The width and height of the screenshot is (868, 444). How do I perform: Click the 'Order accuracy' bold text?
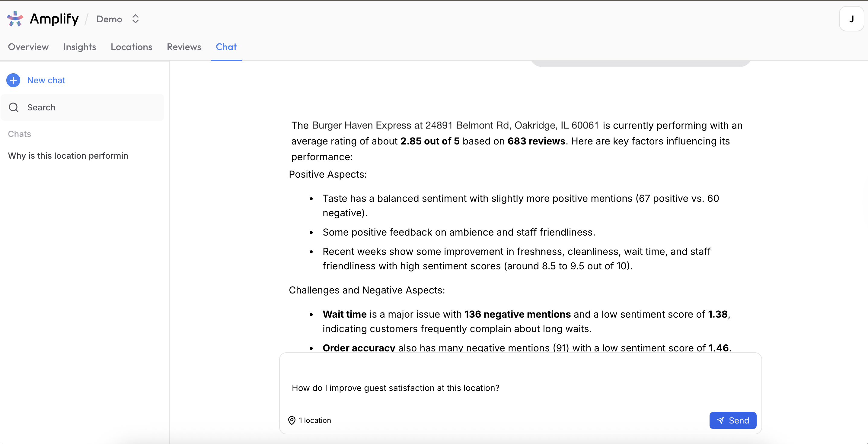(x=359, y=348)
